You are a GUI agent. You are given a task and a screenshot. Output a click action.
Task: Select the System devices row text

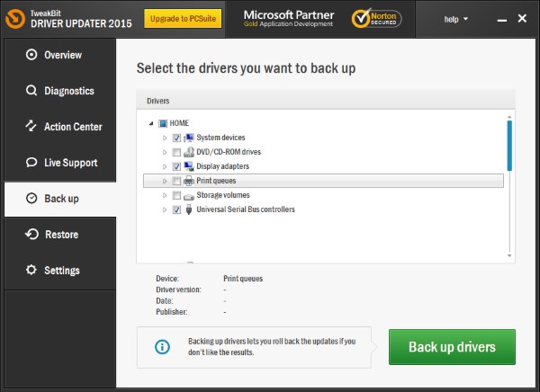tap(220, 138)
